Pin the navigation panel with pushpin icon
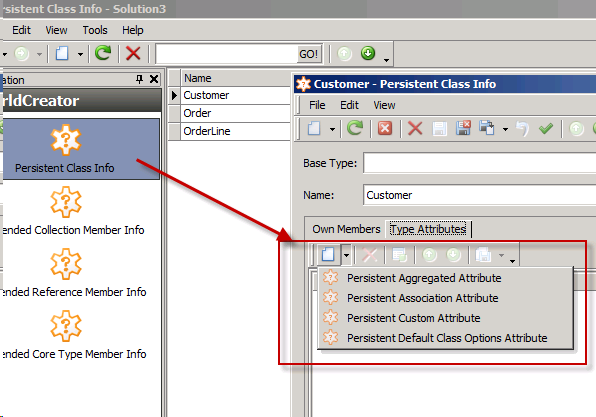Screen dimensions: 596x417 139,79
